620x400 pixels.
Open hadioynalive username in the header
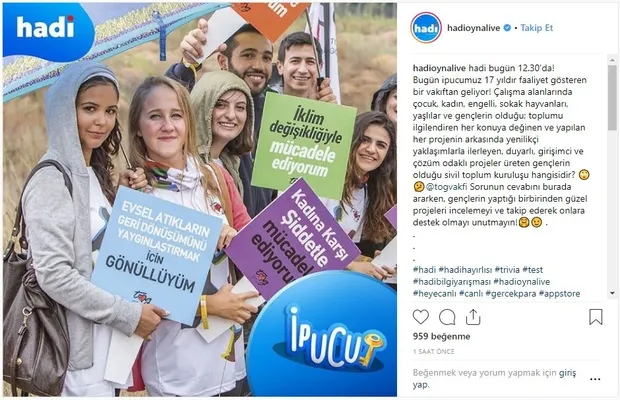(474, 28)
